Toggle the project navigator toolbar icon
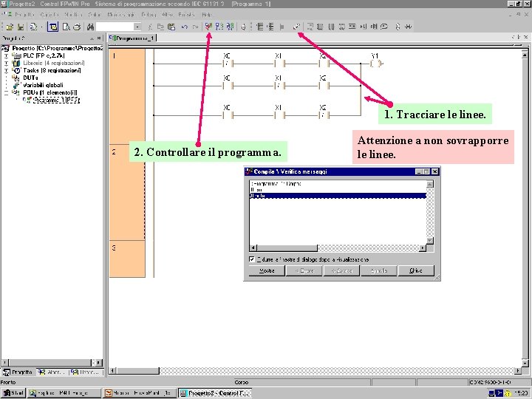This screenshot has width=532, height=399. pos(52,27)
